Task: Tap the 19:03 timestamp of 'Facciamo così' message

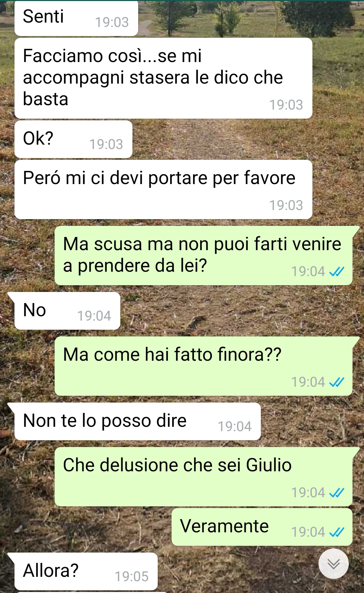Action: point(286,105)
